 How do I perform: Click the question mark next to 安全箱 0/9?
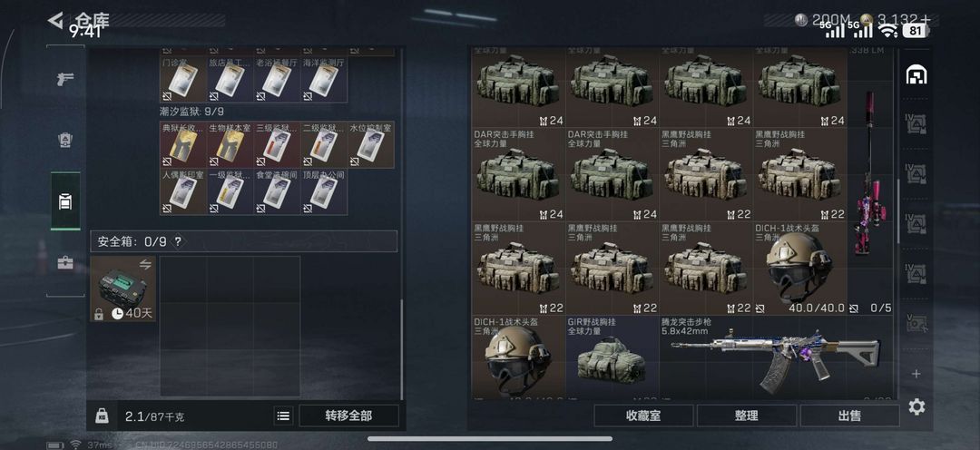click(x=178, y=241)
